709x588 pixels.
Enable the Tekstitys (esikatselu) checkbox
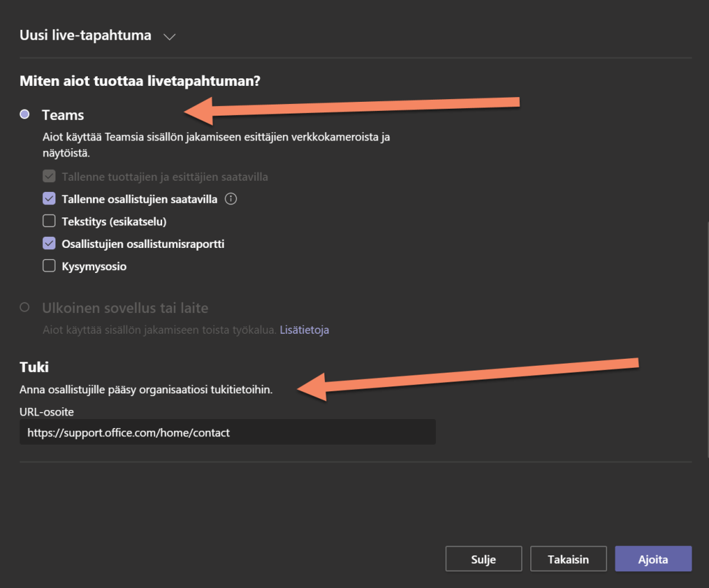pos(49,222)
